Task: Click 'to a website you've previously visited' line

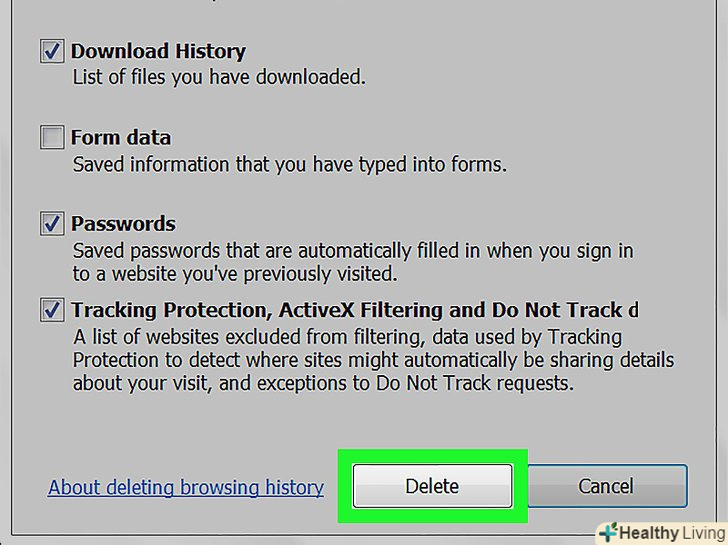Action: point(235,273)
